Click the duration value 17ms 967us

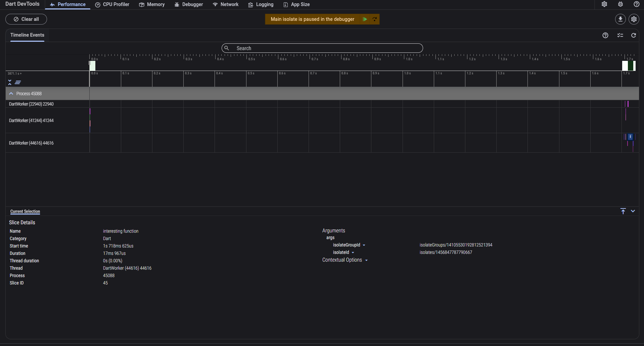(114, 253)
